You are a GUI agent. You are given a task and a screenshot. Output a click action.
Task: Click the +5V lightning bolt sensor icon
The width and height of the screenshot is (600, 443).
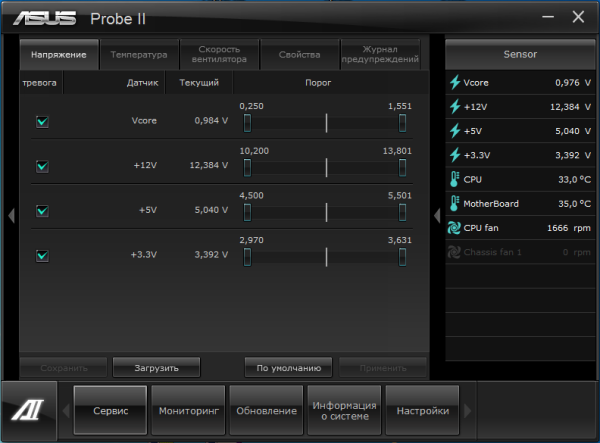coord(455,131)
